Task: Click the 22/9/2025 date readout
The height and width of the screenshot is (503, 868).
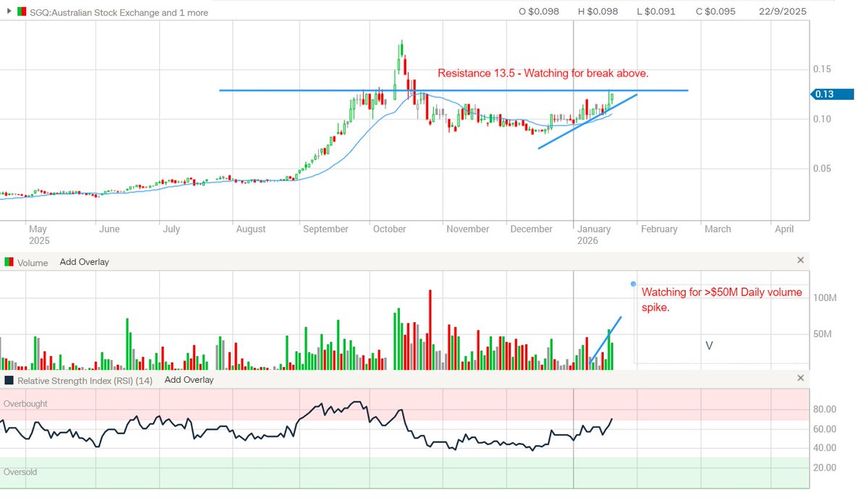Action: pos(783,12)
